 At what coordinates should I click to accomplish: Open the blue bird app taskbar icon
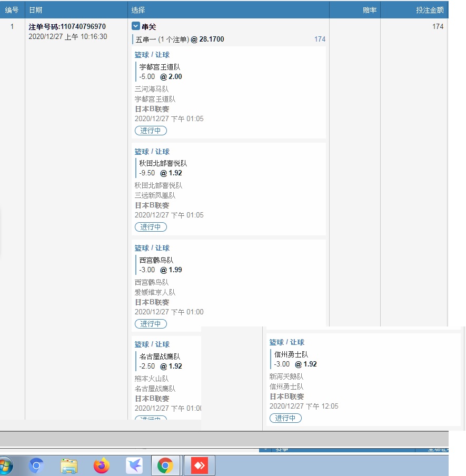pos(134,465)
